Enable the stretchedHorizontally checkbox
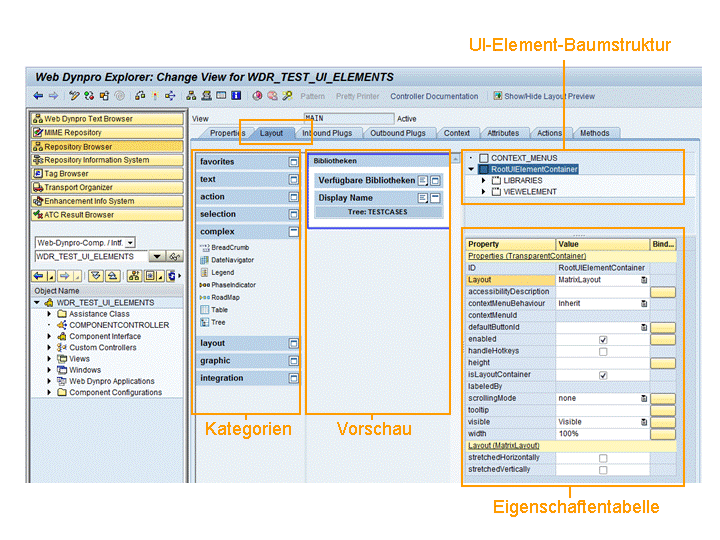This screenshot has height=540, width=720. click(x=603, y=457)
